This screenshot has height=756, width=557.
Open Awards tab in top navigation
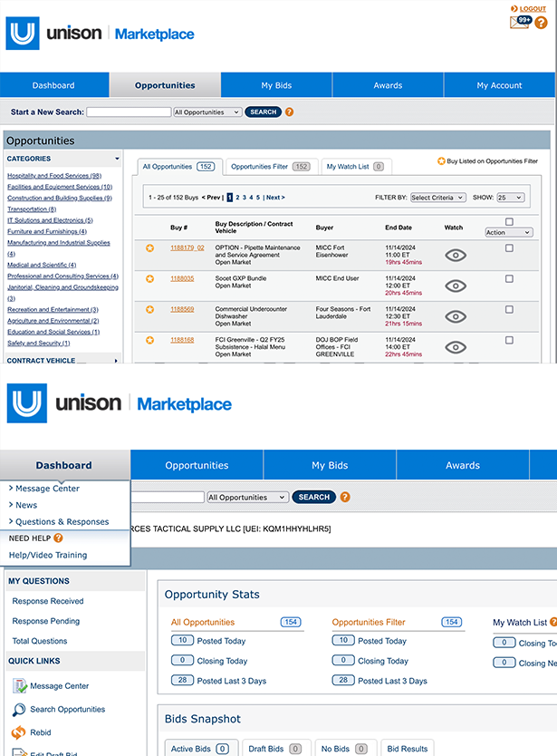coord(388,85)
